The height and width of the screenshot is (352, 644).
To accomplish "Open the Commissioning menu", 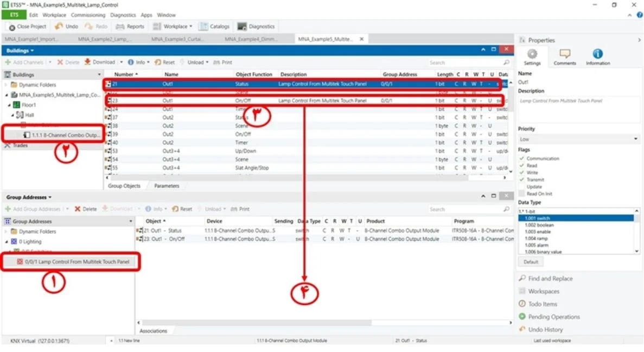I will click(88, 15).
